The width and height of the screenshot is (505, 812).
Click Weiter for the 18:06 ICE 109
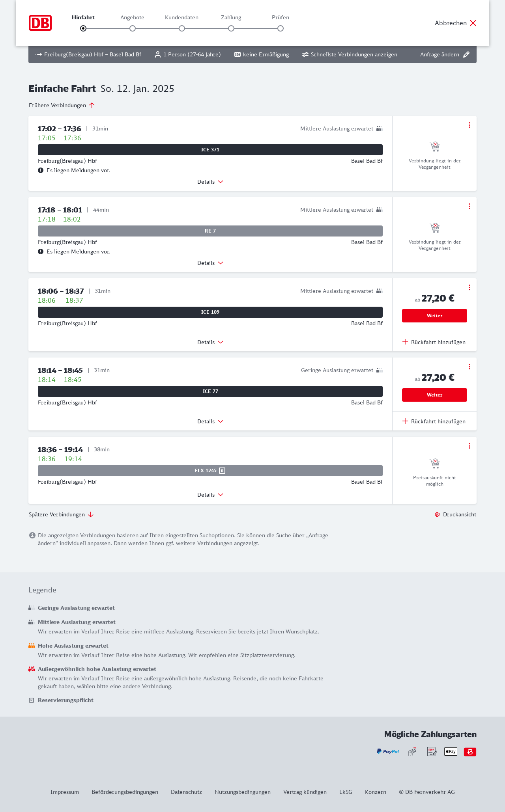click(434, 316)
